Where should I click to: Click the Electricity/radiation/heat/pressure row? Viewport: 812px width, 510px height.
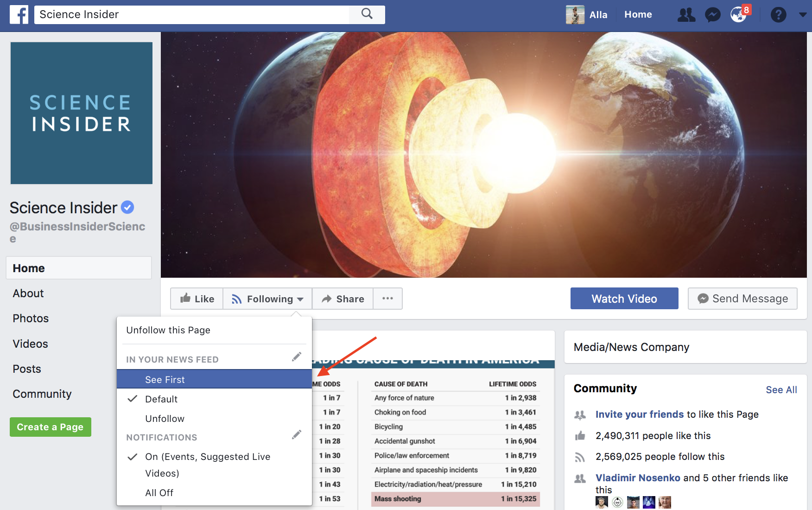pyautogui.click(x=455, y=484)
